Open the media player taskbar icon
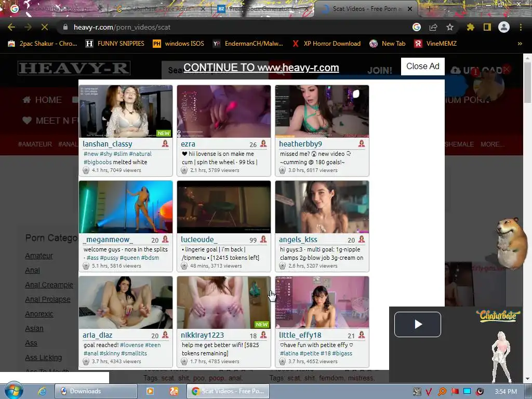Image resolution: width=532 pixels, height=399 pixels. (150, 391)
